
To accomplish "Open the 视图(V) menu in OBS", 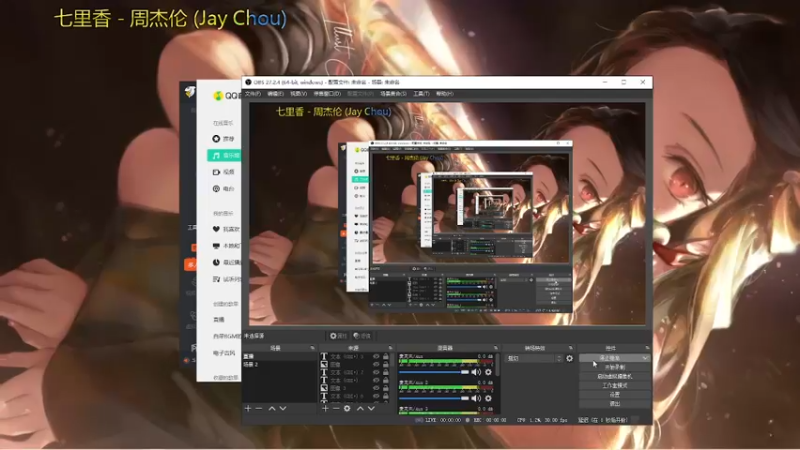I will click(x=298, y=94).
